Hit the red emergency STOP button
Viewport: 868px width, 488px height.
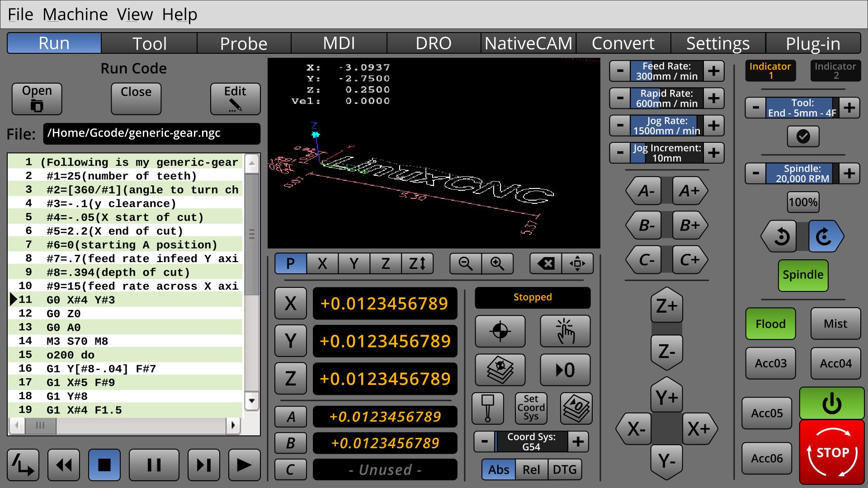pyautogui.click(x=832, y=452)
